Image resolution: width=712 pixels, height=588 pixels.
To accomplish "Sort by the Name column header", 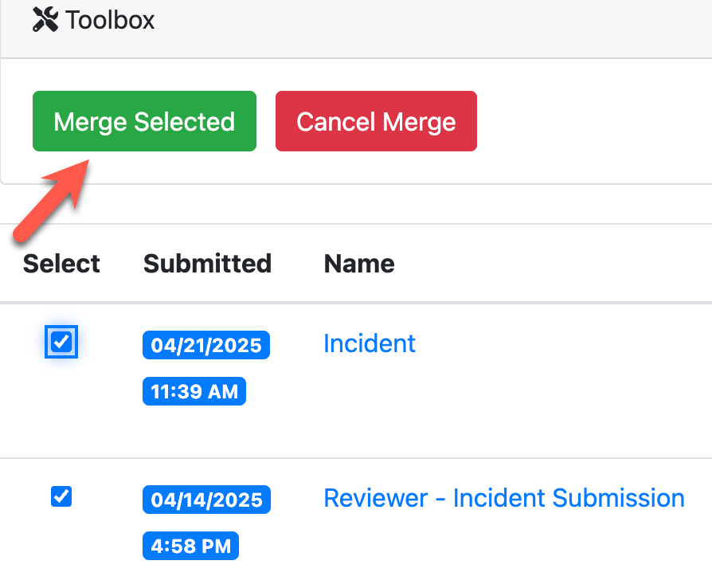I will [x=359, y=264].
